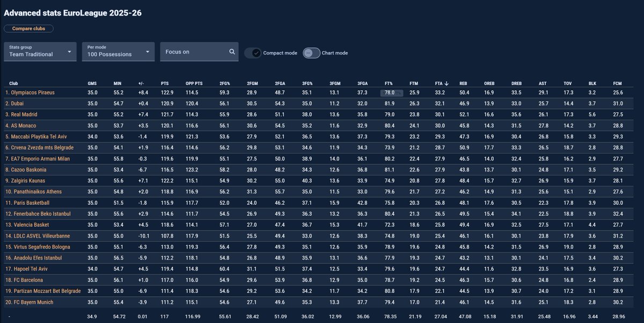Click the 42.8 3FGA value for Paris Basketball
Image resolution: width=644 pixels, height=323 pixels.
tap(363, 203)
